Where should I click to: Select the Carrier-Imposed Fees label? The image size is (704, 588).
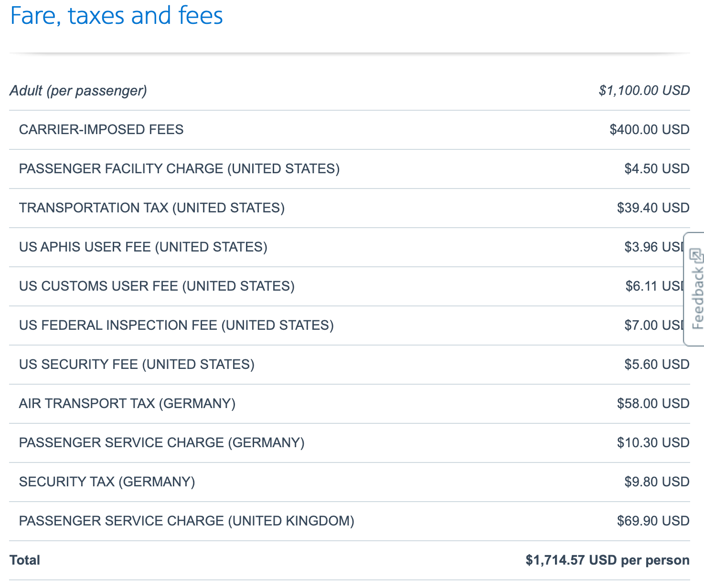pos(101,130)
